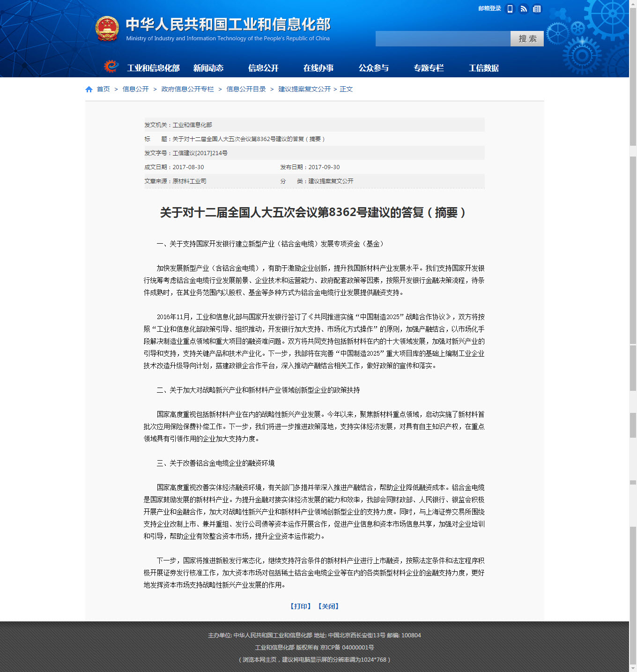The width and height of the screenshot is (637, 672).
Task: Open the mobile version phone icon
Action: point(510,9)
